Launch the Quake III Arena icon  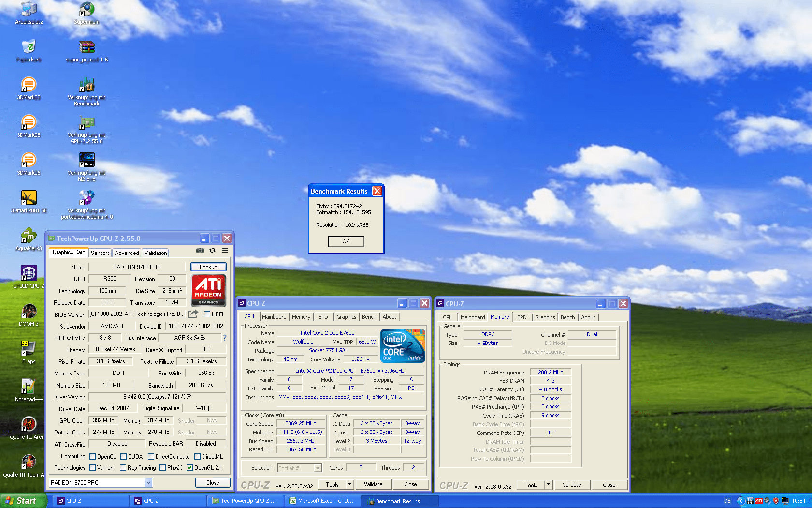pos(28,428)
